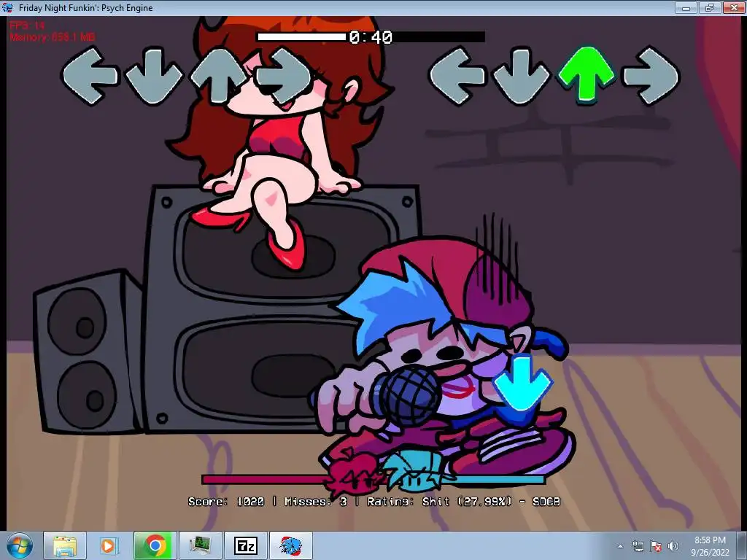The width and height of the screenshot is (747, 560).
Task: Open the Action Center flag icon
Action: click(x=656, y=546)
